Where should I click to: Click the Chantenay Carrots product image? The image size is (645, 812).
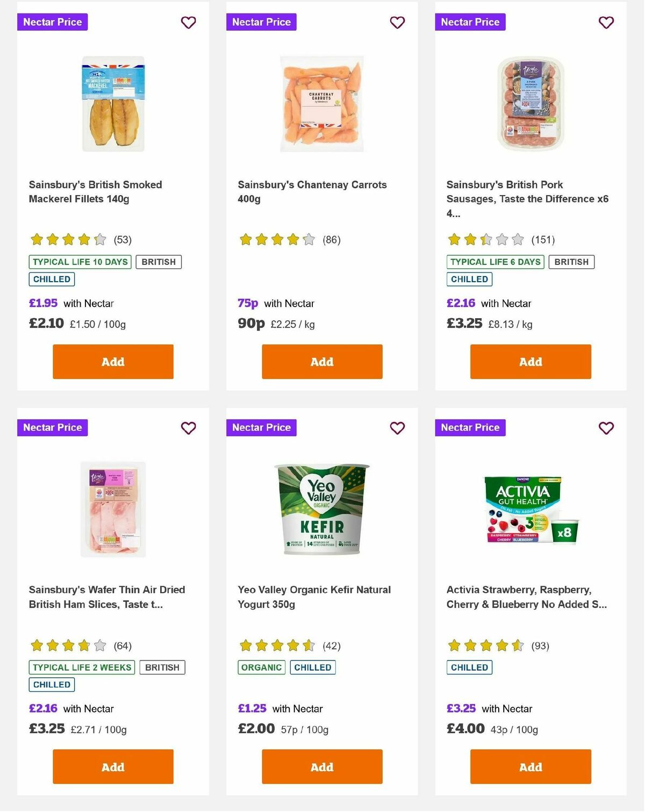click(321, 102)
